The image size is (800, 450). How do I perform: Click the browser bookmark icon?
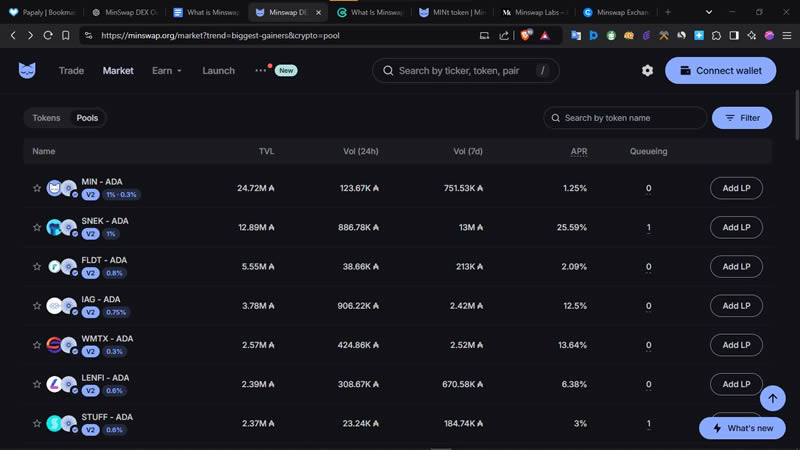click(x=65, y=35)
